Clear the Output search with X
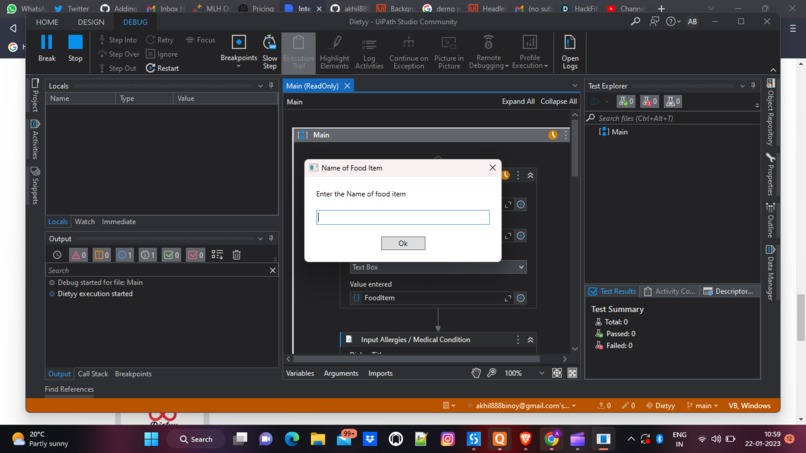This screenshot has width=806, height=453. click(272, 270)
